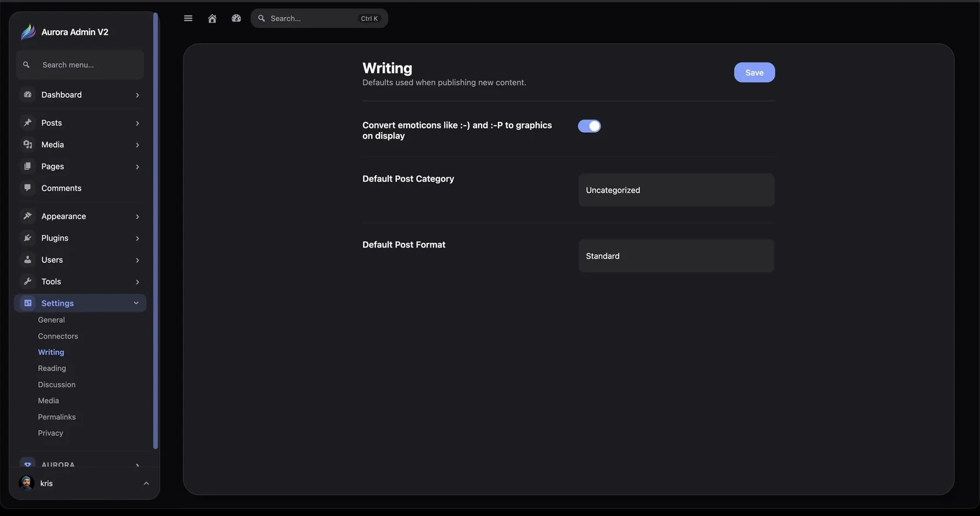
Task: Expand the kris user menu
Action: (x=146, y=484)
